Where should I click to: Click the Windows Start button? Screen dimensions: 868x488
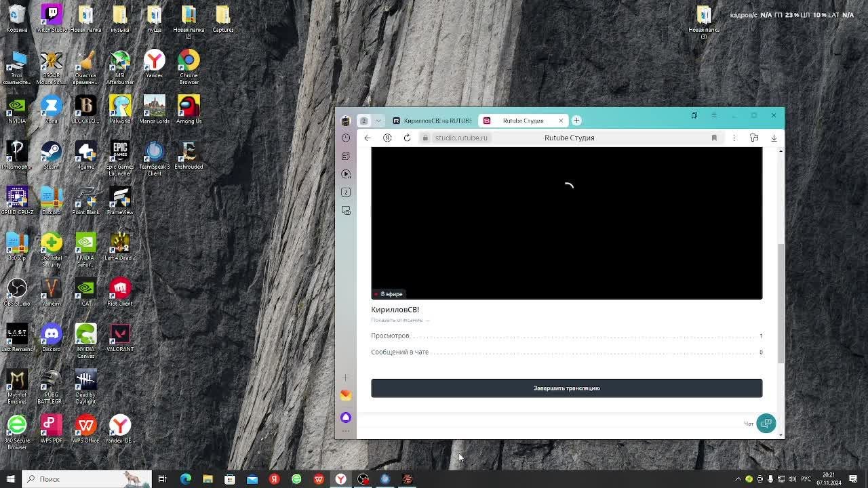pos(11,479)
